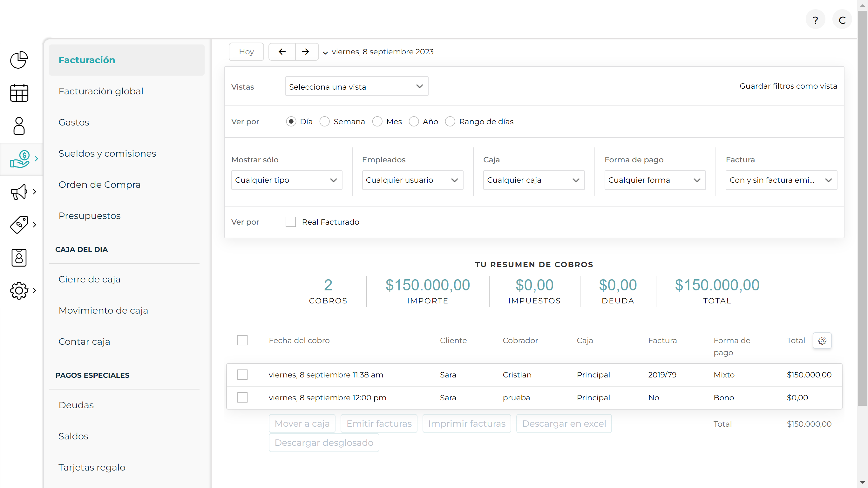Open the Cualquier usuario dropdown
Image resolution: width=868 pixels, height=488 pixels.
point(412,180)
